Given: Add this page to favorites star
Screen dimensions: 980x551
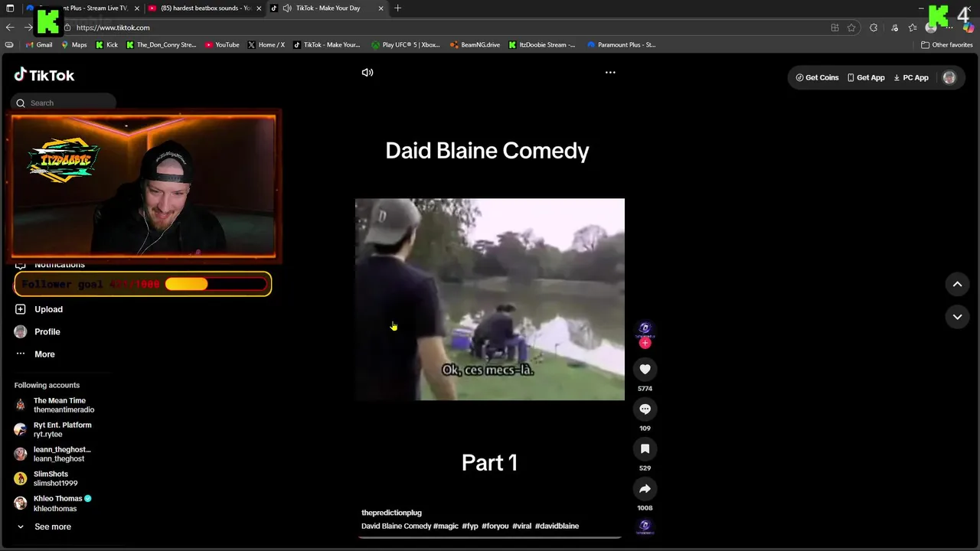Looking at the screenshot, I should [851, 28].
